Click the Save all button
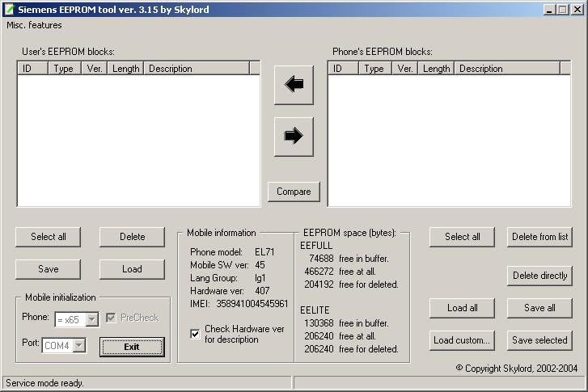Screen dimensions: 588x392 539,308
